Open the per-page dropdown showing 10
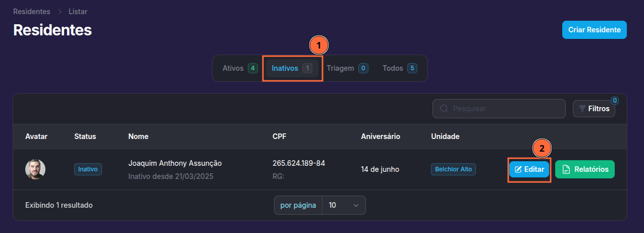 coord(343,205)
